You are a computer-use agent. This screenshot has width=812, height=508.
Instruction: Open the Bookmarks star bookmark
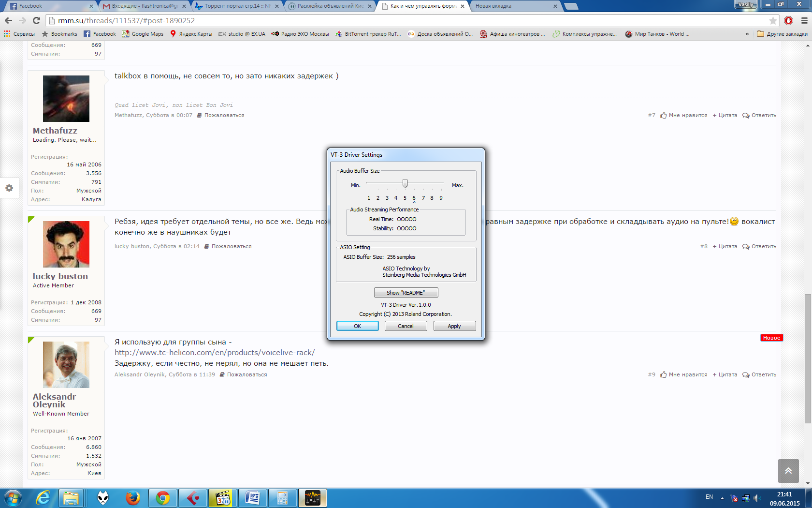pos(59,34)
